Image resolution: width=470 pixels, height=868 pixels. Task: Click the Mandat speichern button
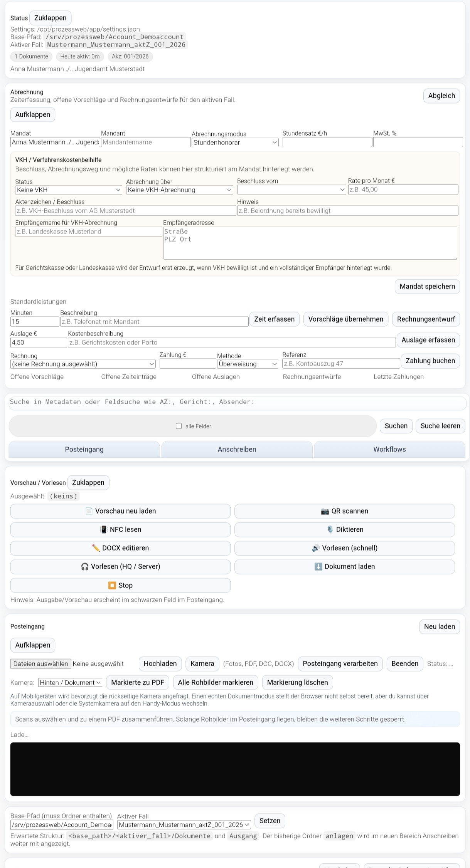(427, 286)
